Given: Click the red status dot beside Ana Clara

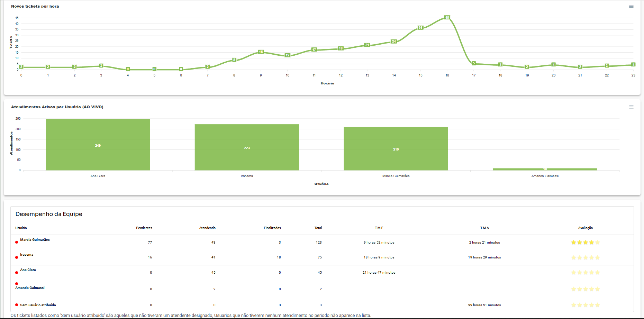Looking at the screenshot, I should point(16,272).
